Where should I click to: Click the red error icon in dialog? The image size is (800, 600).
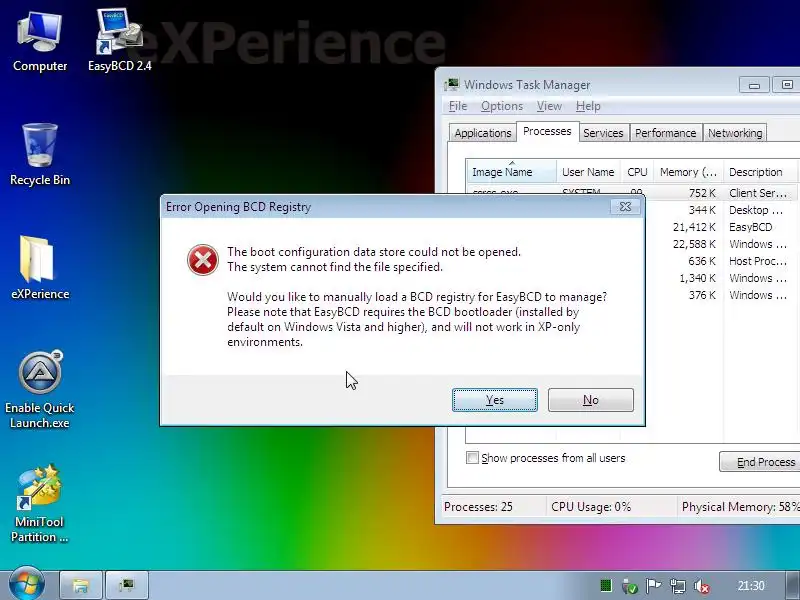point(203,260)
